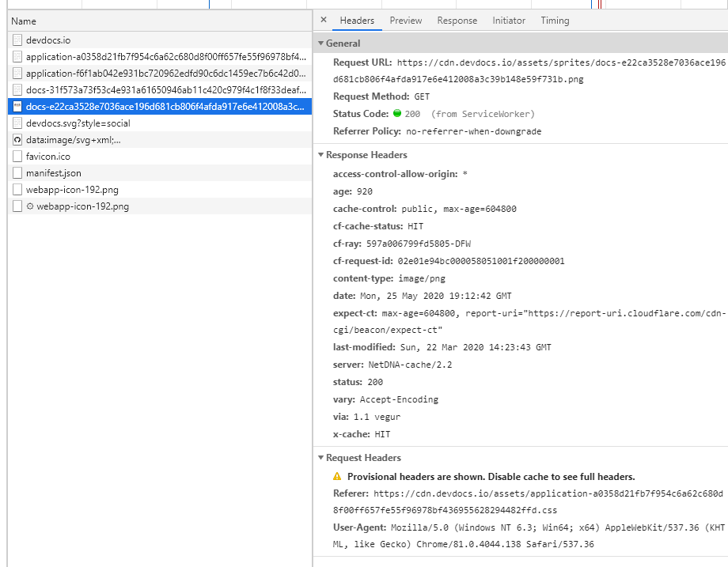Click the data:image/svg+xml request icon
Screen dimensions: 728x567
pos(17,139)
